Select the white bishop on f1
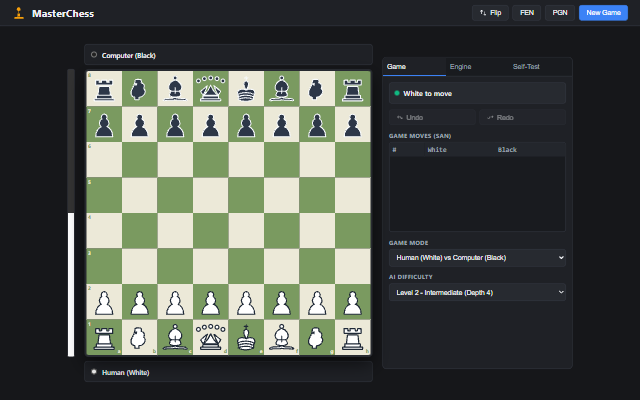The height and width of the screenshot is (400, 640). tap(282, 337)
